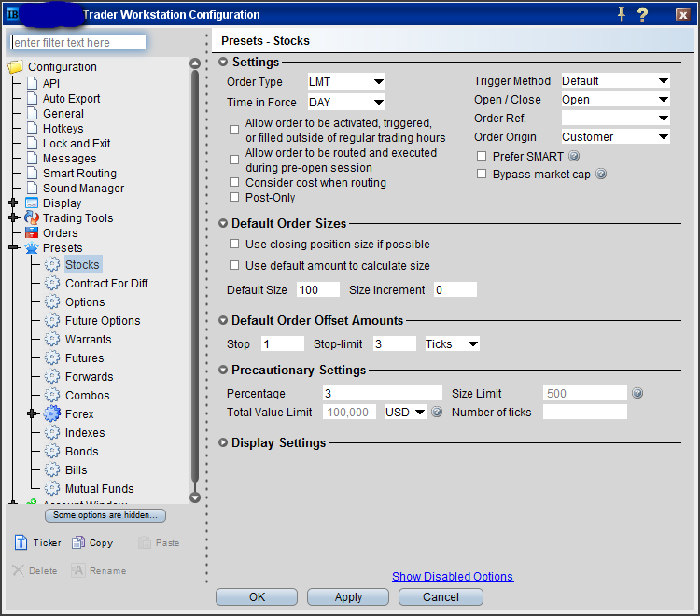Open the Open / Close dropdown

[x=615, y=100]
